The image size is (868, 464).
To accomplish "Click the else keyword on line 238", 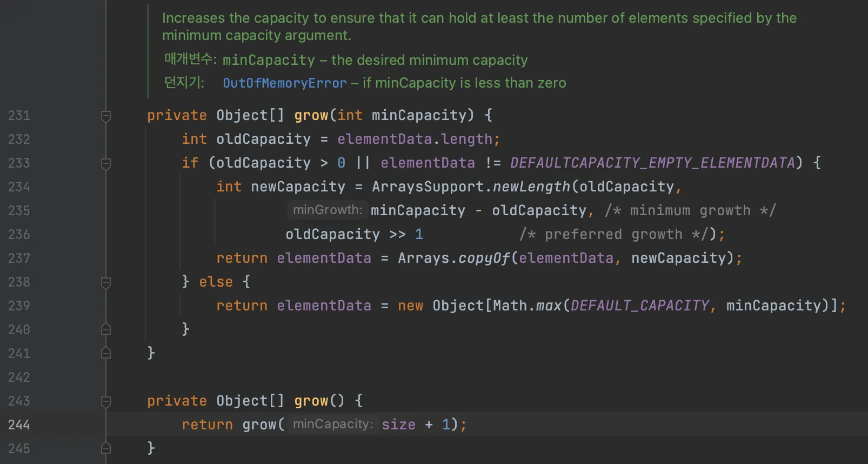I will 216,282.
